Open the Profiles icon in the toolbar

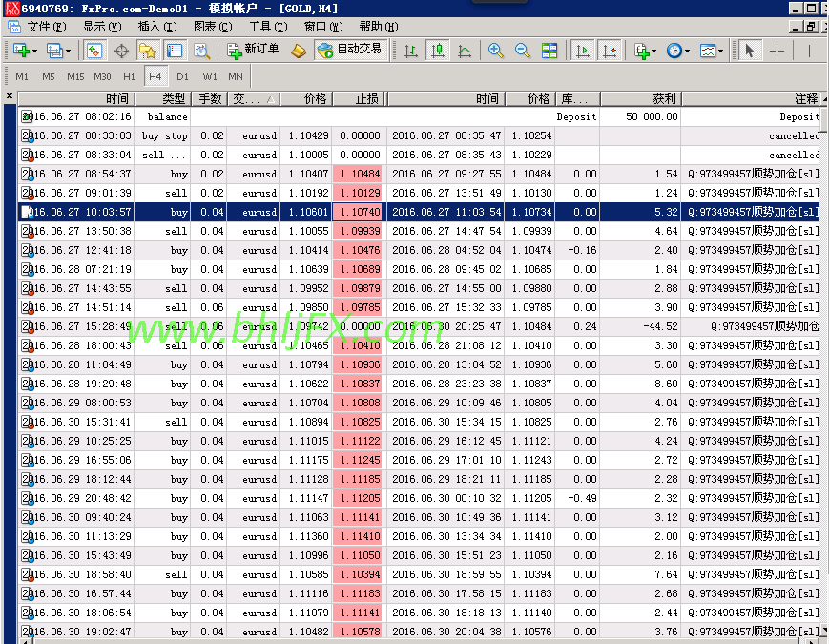coord(53,51)
